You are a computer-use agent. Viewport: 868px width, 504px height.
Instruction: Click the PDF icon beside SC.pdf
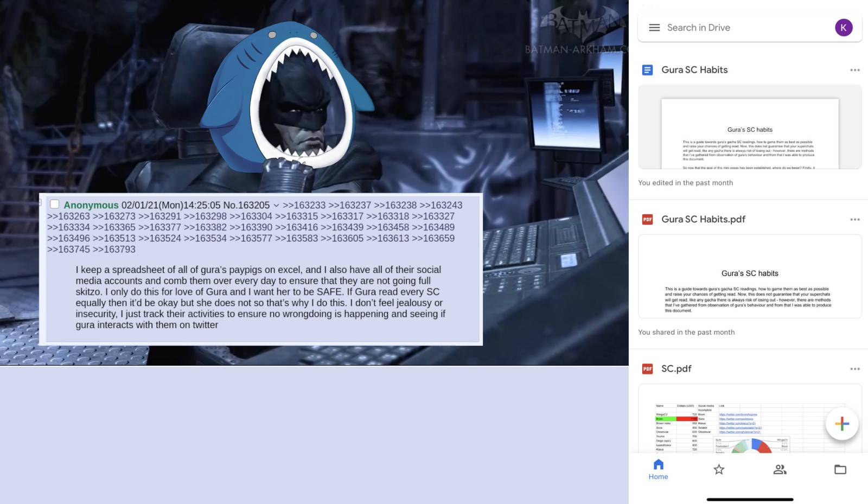pos(647,369)
